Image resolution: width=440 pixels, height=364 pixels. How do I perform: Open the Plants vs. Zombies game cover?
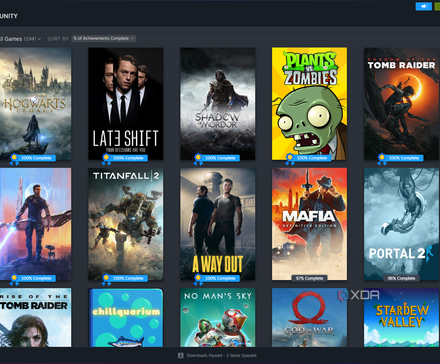point(309,104)
